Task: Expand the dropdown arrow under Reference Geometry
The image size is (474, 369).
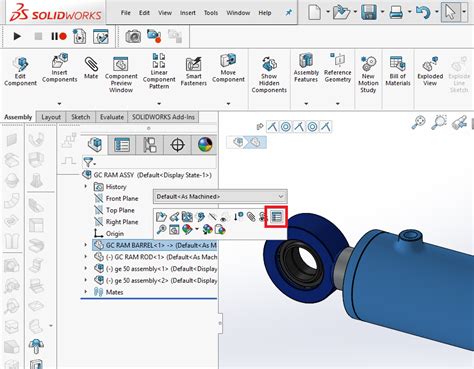Action: point(338,104)
